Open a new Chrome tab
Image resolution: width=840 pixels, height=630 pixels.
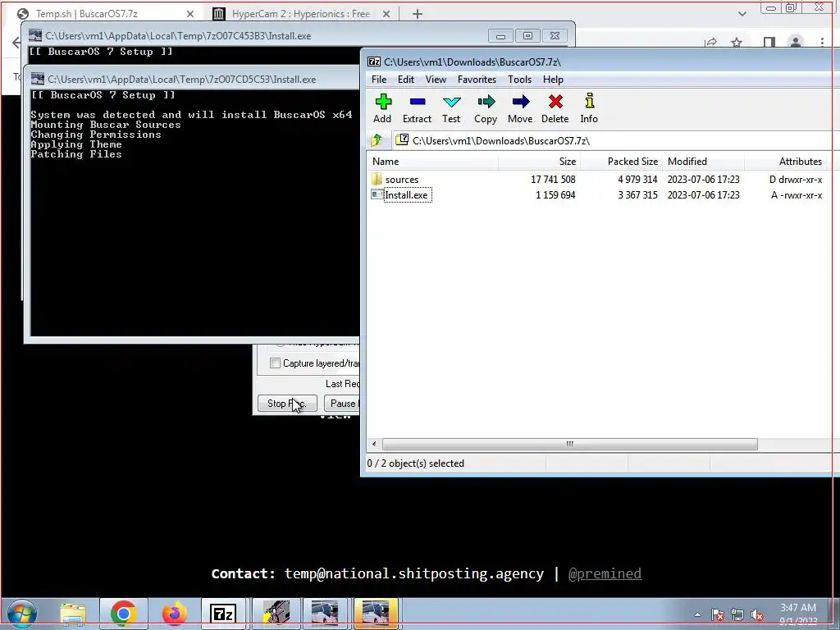418,14
